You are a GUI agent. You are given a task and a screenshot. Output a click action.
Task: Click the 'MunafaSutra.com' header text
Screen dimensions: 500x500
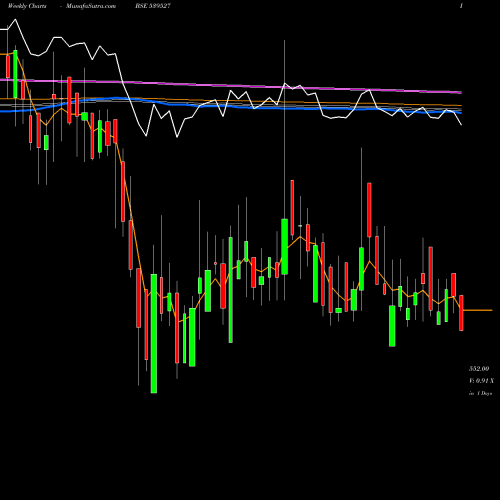(91, 6)
